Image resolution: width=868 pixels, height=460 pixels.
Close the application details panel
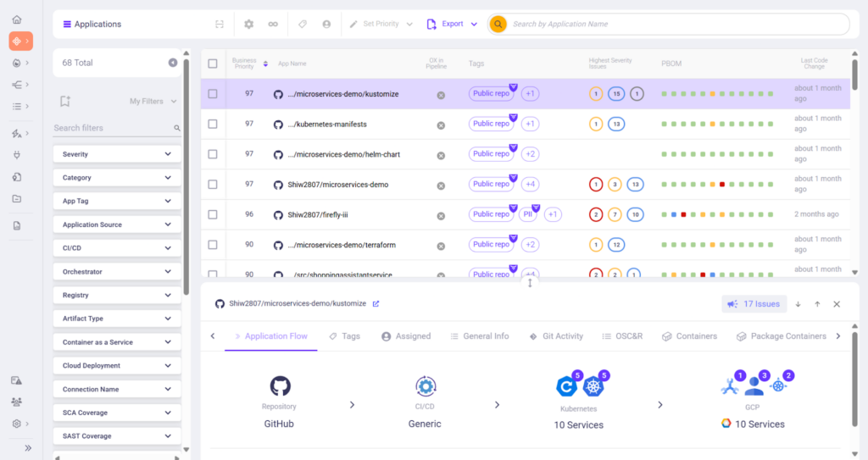click(x=837, y=304)
